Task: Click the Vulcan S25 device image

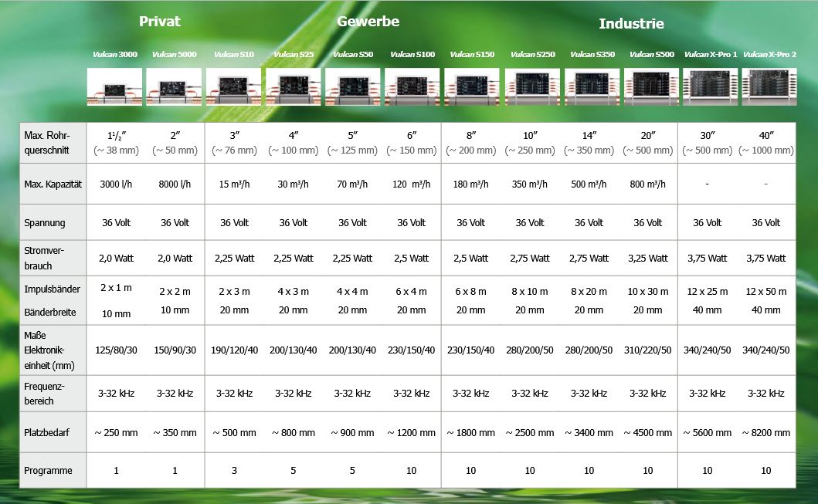Action: [293, 86]
